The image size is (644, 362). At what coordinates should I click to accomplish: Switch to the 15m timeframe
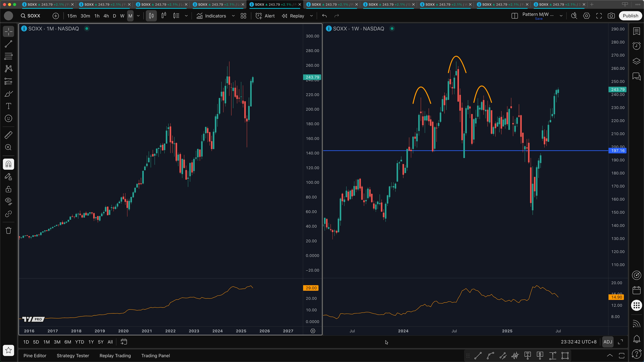coord(72,16)
